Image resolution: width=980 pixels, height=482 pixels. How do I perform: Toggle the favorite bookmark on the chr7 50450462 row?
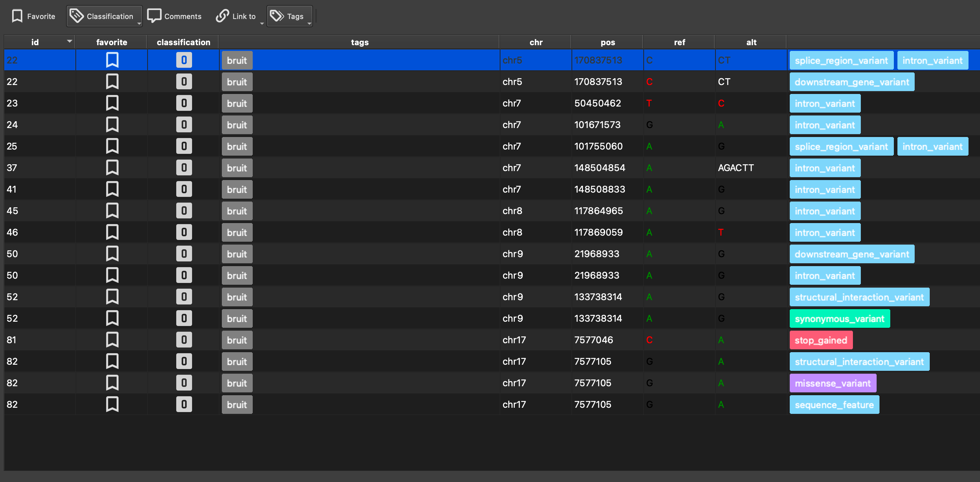pyautogui.click(x=112, y=103)
